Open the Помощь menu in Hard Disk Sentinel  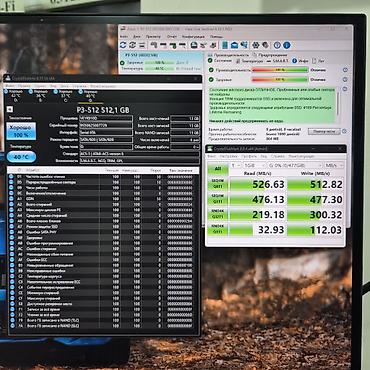coord(217,36)
